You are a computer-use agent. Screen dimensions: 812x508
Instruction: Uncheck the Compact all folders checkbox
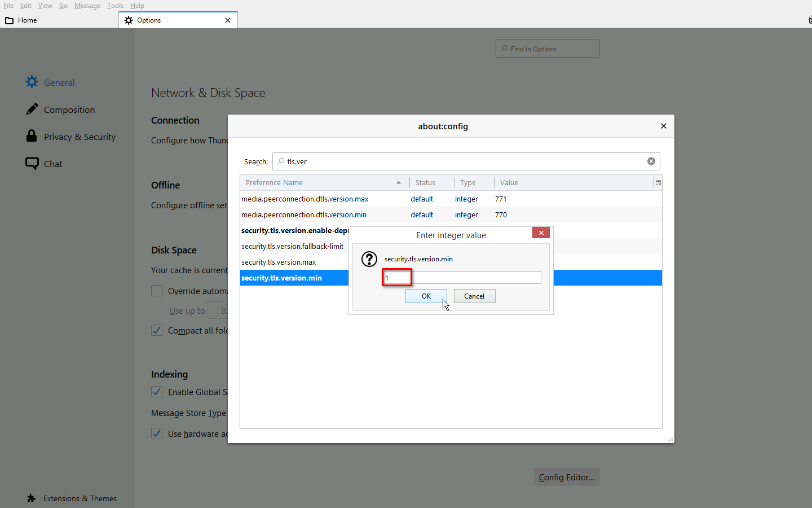[157, 330]
